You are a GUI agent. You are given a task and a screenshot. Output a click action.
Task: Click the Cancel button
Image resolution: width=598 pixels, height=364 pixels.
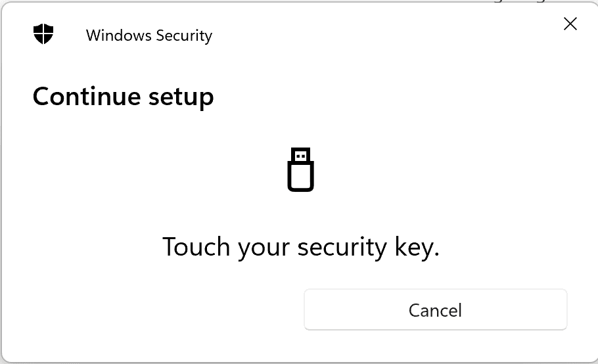tap(436, 309)
